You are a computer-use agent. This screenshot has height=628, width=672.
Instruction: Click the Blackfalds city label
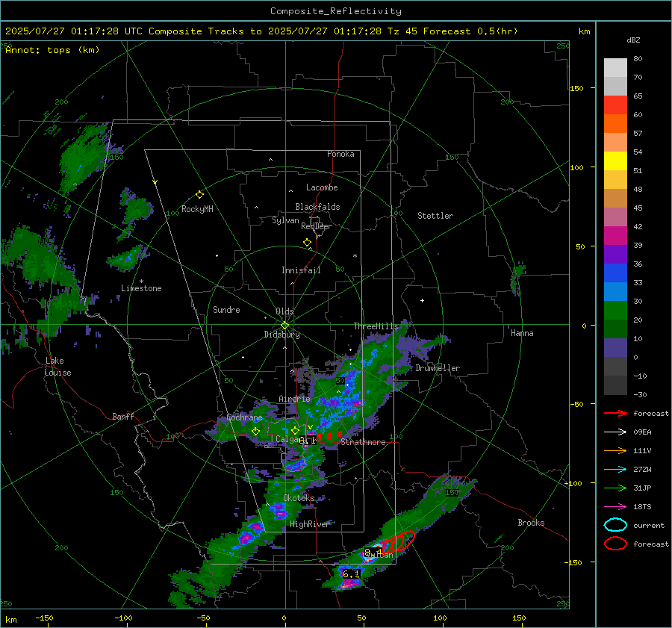point(317,207)
